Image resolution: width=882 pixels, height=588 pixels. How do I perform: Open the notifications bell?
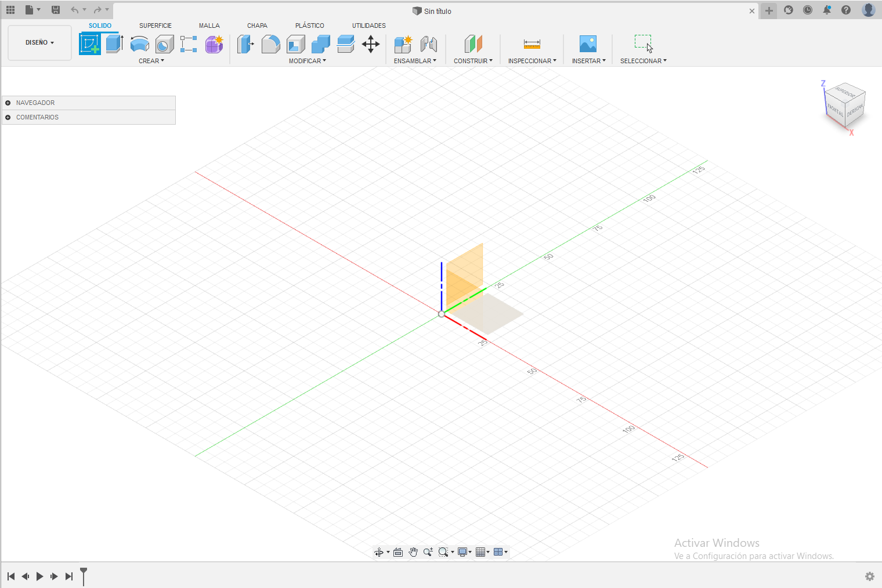[x=827, y=10]
